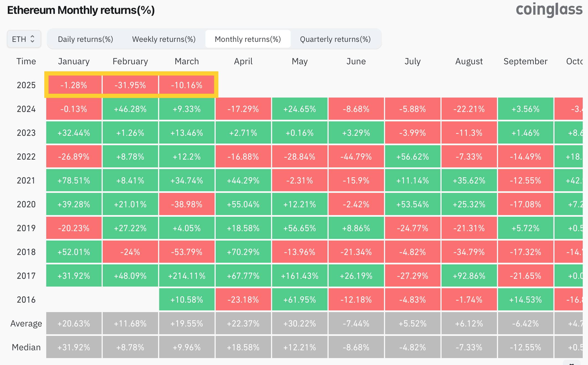Click the February 2025 -31.95% cell
This screenshot has width=588, height=365.
coord(130,85)
